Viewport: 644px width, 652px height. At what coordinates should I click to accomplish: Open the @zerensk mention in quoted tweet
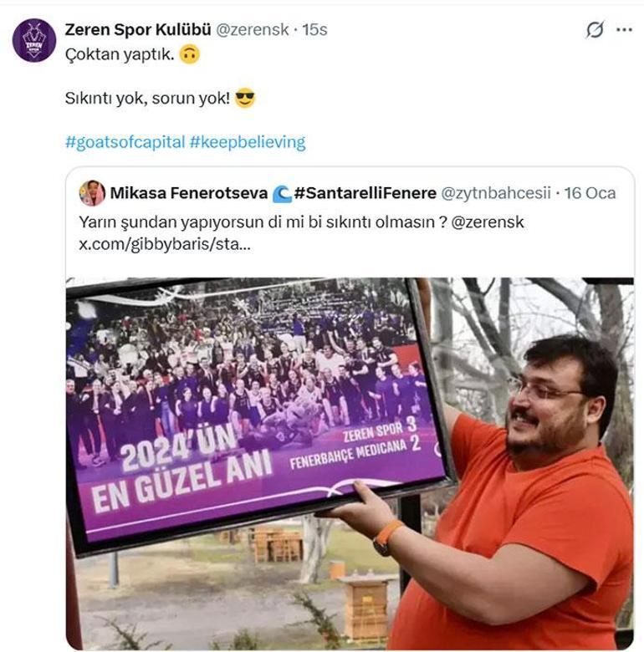tap(487, 222)
